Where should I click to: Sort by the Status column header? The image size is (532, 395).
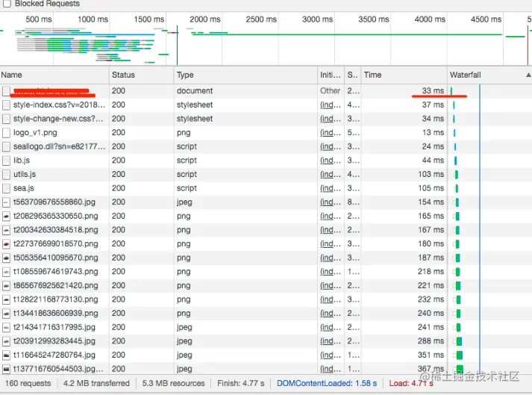(141, 75)
